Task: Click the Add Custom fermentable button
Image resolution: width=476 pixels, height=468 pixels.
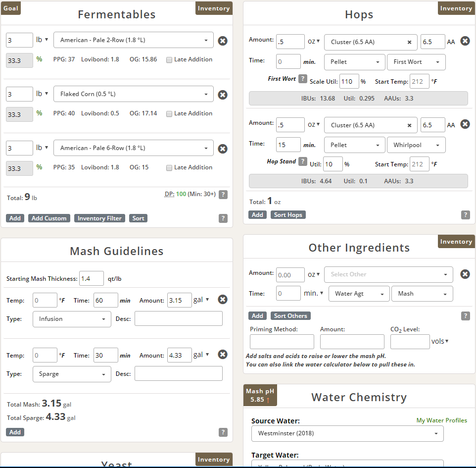Action: [x=49, y=218]
